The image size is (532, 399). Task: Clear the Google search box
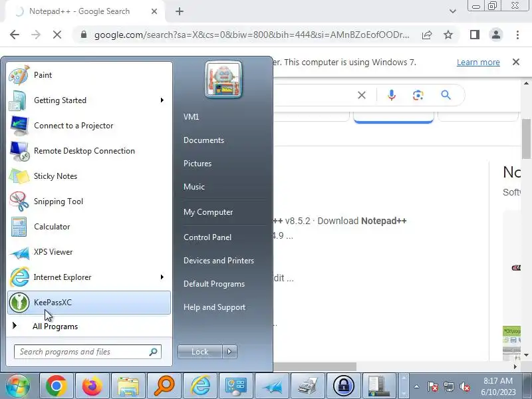pos(362,95)
